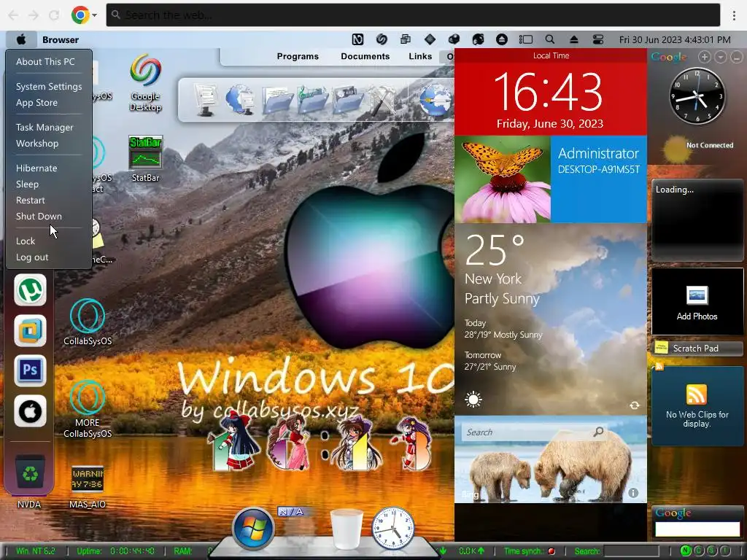This screenshot has width=747, height=560.
Task: Open the CollabSysOS desktop shortcut
Action: (88, 322)
